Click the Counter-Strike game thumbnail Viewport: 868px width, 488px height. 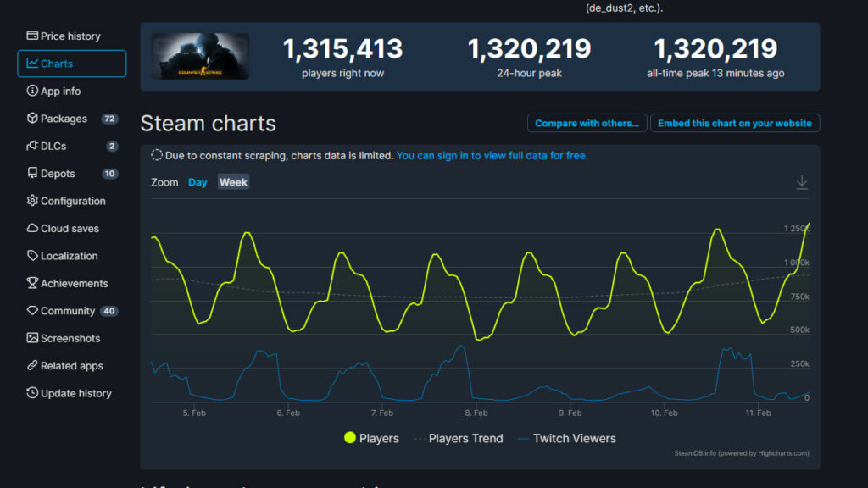click(200, 57)
